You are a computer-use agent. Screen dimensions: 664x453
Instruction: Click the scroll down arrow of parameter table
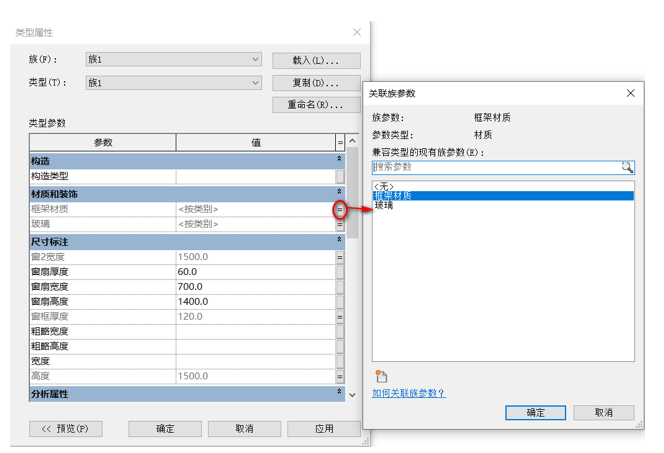pos(352,395)
